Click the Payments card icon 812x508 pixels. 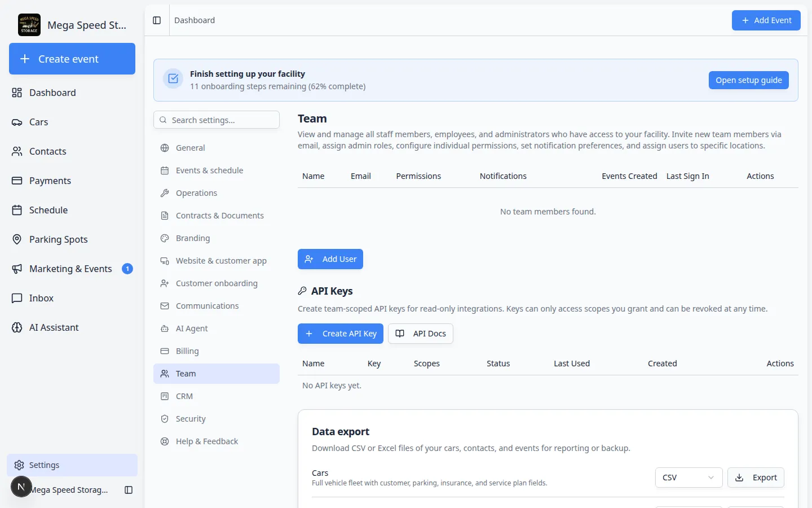point(17,181)
